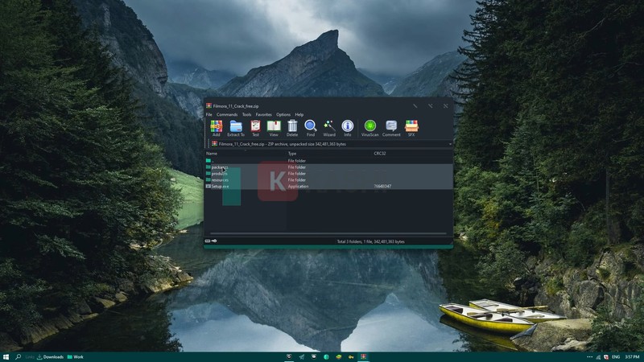Click the Delete trash icon

coord(292,126)
